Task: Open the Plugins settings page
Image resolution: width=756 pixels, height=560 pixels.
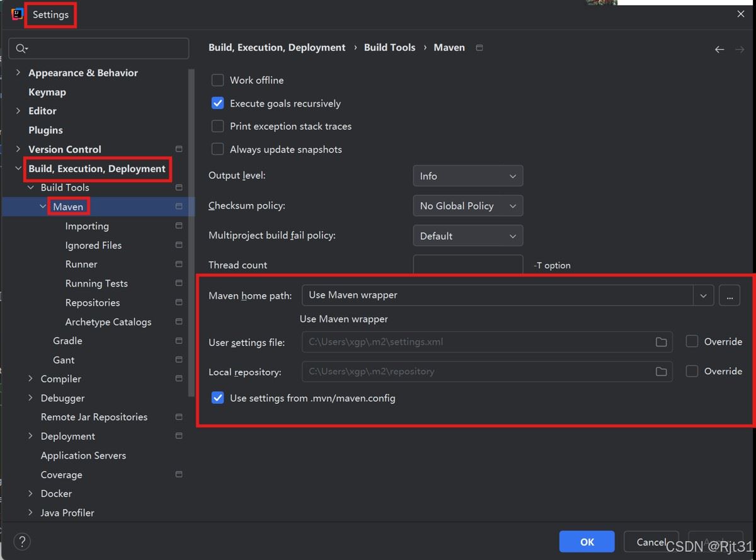Action: point(45,130)
